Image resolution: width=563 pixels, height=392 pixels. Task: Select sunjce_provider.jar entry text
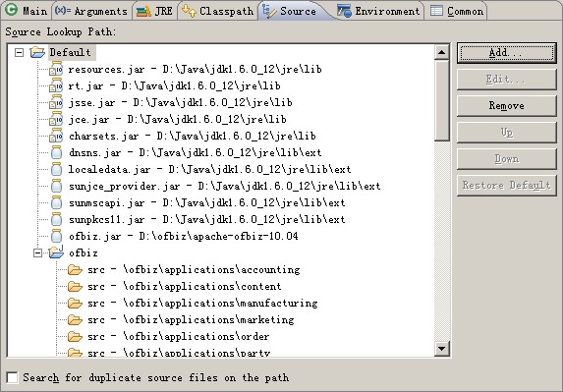coord(224,186)
